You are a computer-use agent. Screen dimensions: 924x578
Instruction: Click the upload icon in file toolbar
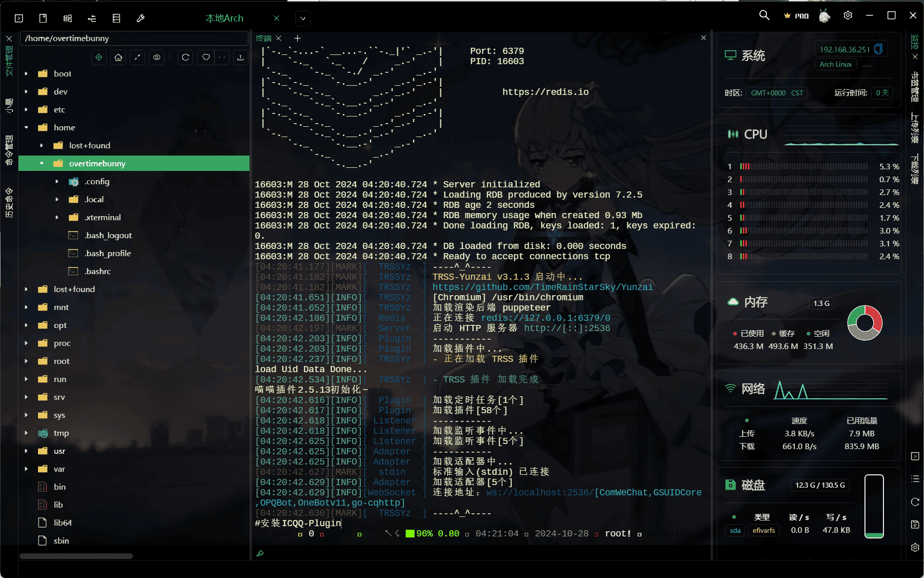240,57
